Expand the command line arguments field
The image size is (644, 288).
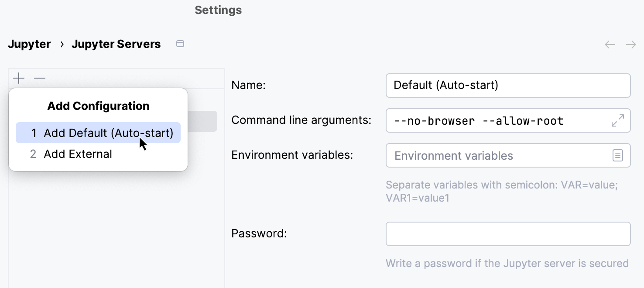pos(617,120)
